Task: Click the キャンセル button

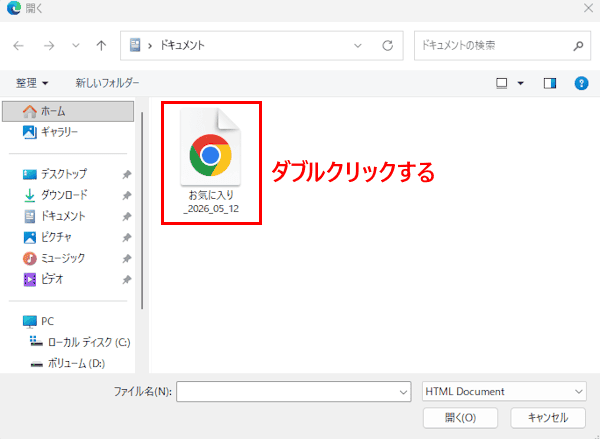Action: [548, 418]
